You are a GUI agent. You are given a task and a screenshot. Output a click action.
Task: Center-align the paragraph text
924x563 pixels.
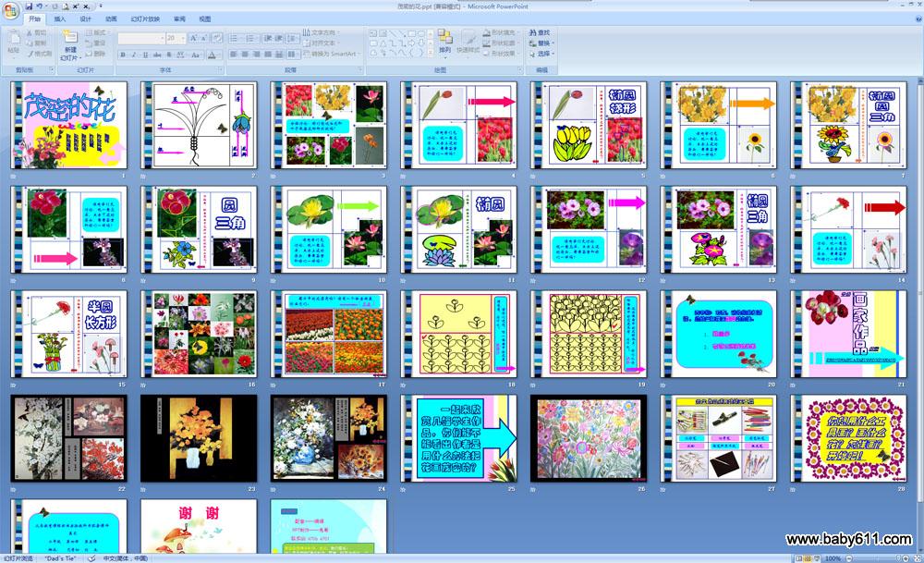(245, 55)
